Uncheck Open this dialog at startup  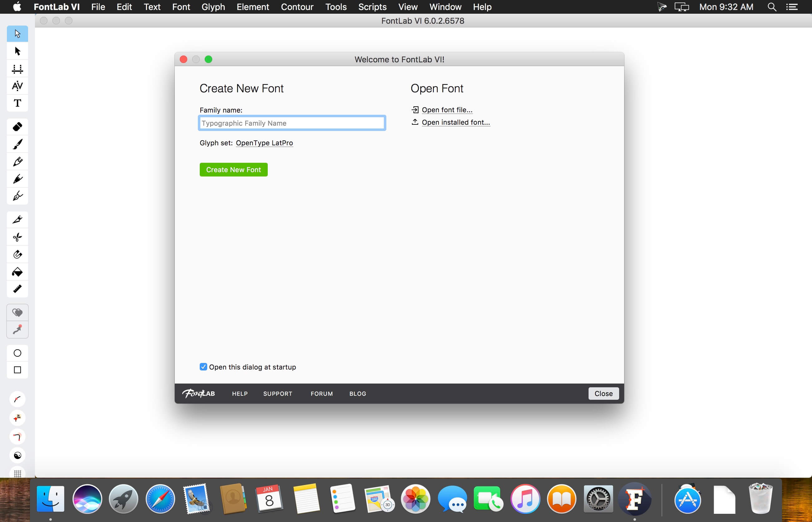click(203, 367)
